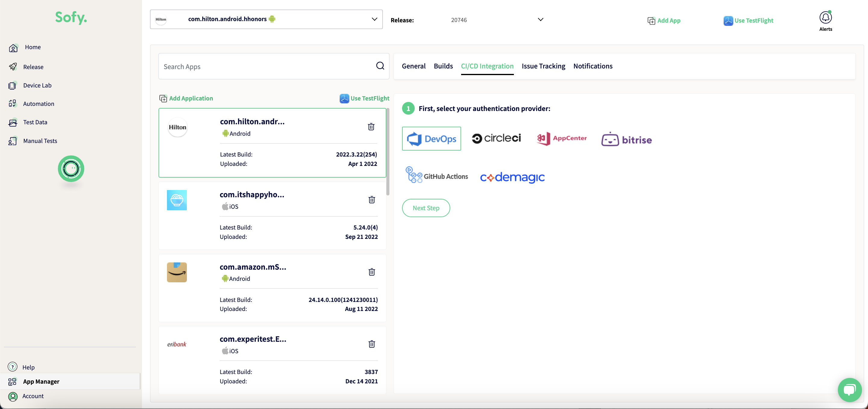This screenshot has width=868, height=409.
Task: Open Automation section
Action: click(38, 104)
